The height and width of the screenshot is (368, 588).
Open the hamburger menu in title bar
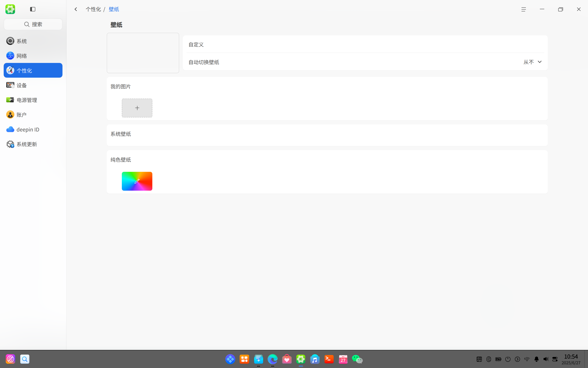[524, 9]
